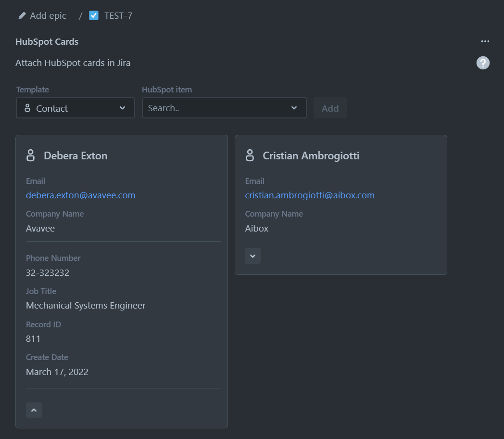Viewport: 504px width, 439px height.
Task: Select the Debera Exton card title
Action: click(x=76, y=155)
